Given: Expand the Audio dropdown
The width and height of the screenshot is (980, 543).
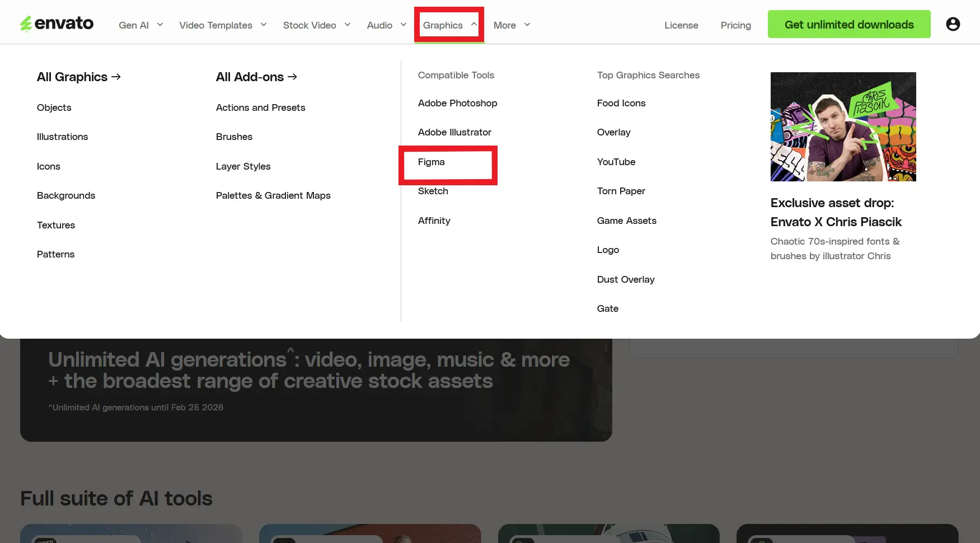Looking at the screenshot, I should click(386, 25).
